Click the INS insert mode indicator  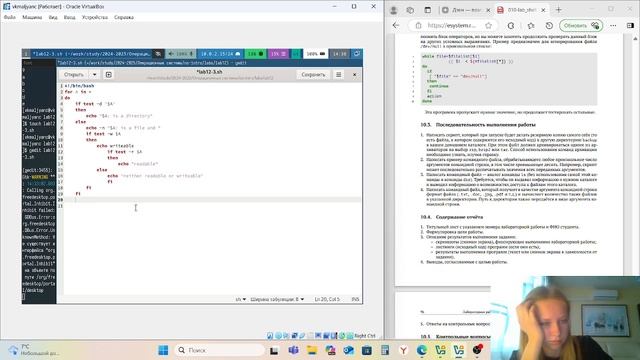click(x=355, y=299)
